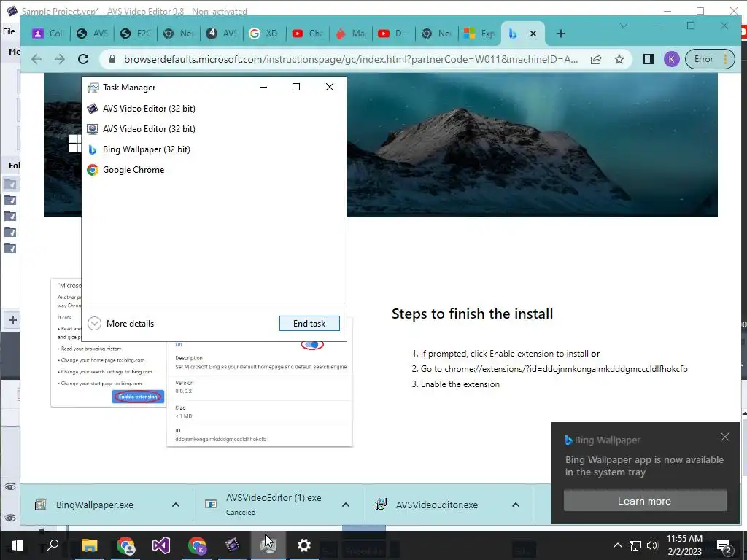
Task: Click the Bing Wallpaper notification title
Action: click(x=607, y=440)
